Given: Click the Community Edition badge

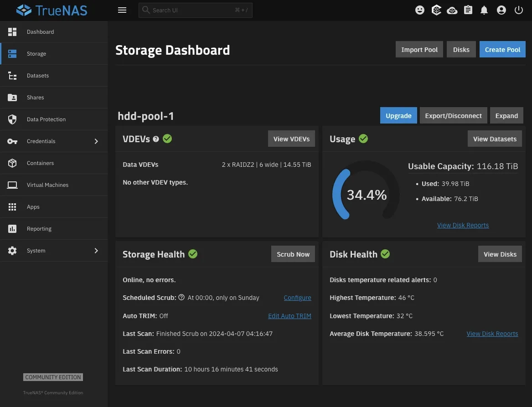Looking at the screenshot, I should 53,377.
